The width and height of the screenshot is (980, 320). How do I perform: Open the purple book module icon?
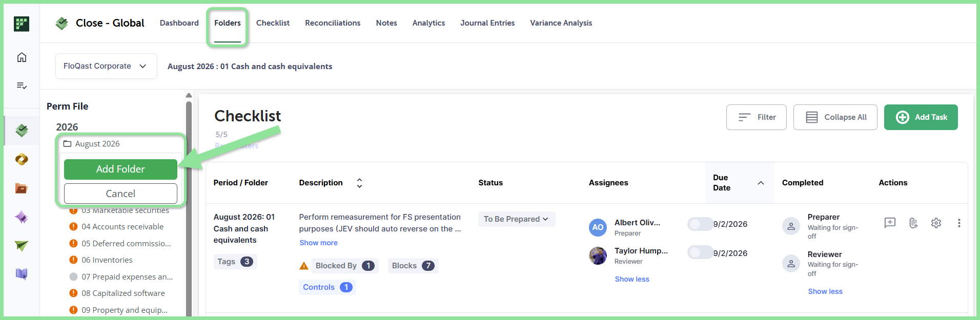[x=22, y=274]
